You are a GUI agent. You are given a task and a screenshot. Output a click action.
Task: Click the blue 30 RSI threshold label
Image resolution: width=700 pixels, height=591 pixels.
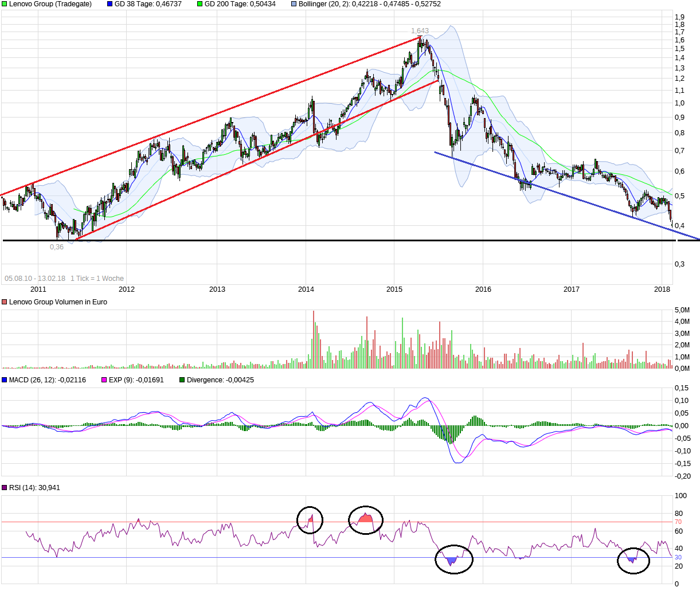(x=678, y=558)
